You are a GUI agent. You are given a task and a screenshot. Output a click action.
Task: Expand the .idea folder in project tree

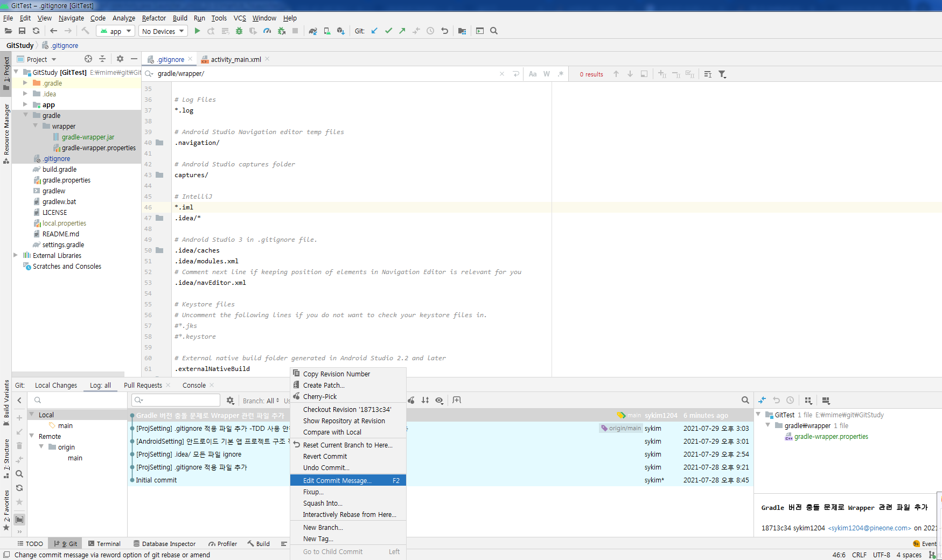point(25,94)
